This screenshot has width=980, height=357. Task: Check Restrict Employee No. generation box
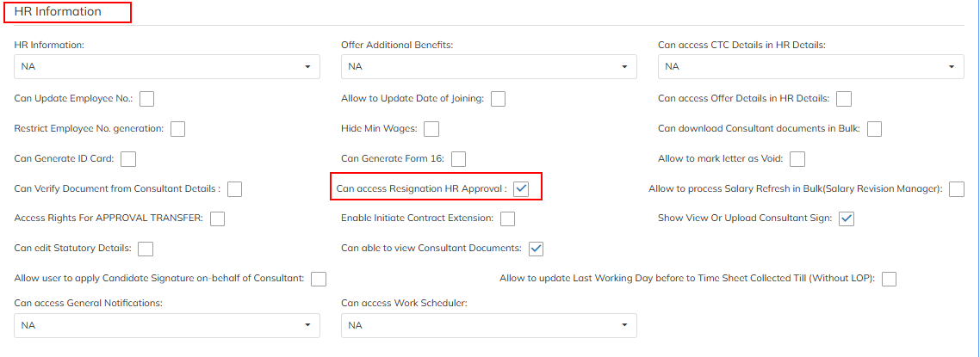pyautogui.click(x=178, y=129)
